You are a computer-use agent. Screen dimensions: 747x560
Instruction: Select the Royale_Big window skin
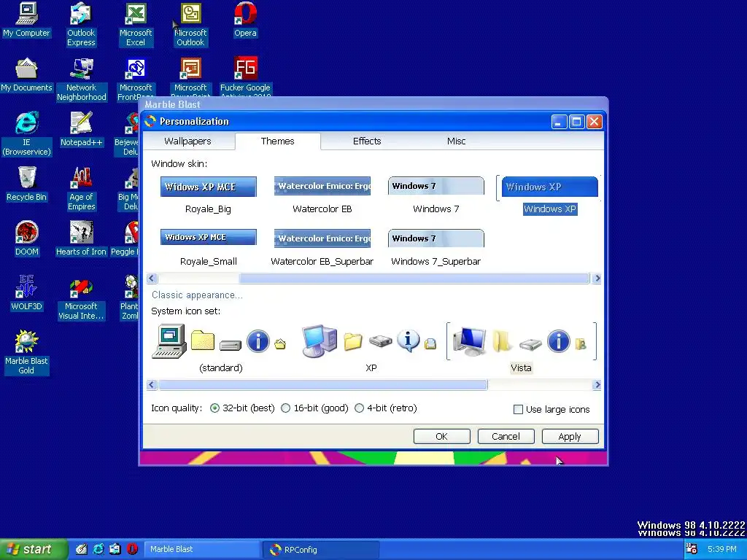point(208,195)
